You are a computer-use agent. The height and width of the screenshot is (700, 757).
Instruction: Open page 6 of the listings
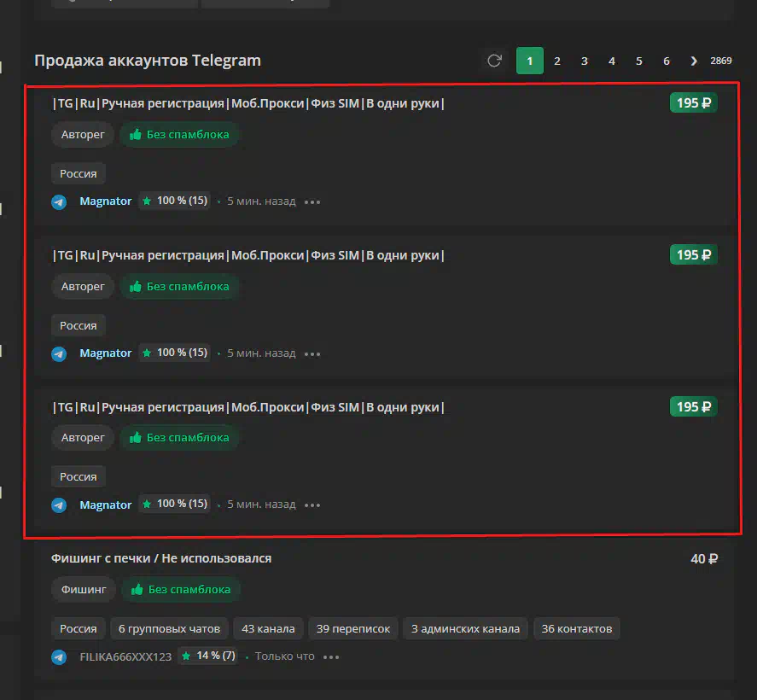point(667,61)
